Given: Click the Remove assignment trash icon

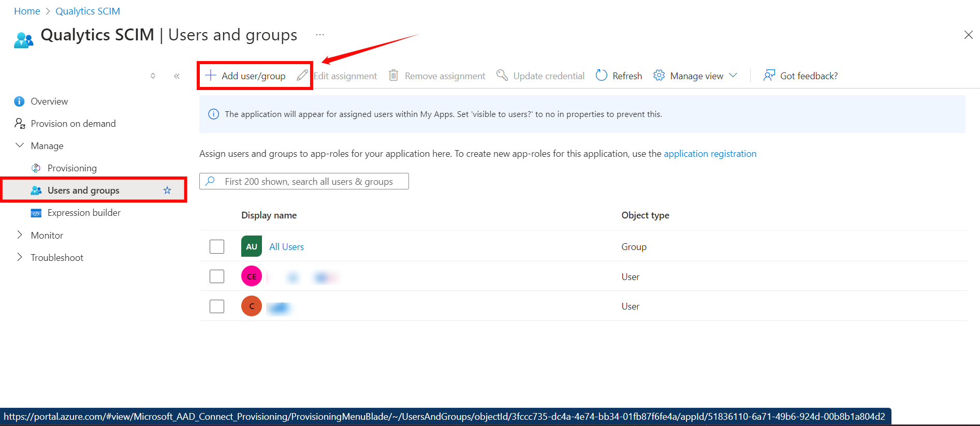Looking at the screenshot, I should coord(393,76).
